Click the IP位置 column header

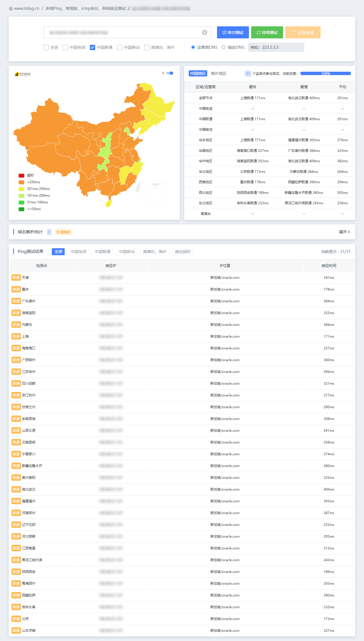coord(225,266)
